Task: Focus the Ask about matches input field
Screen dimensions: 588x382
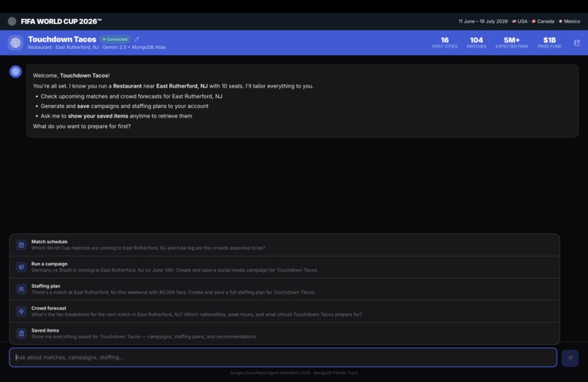Action: [283, 357]
